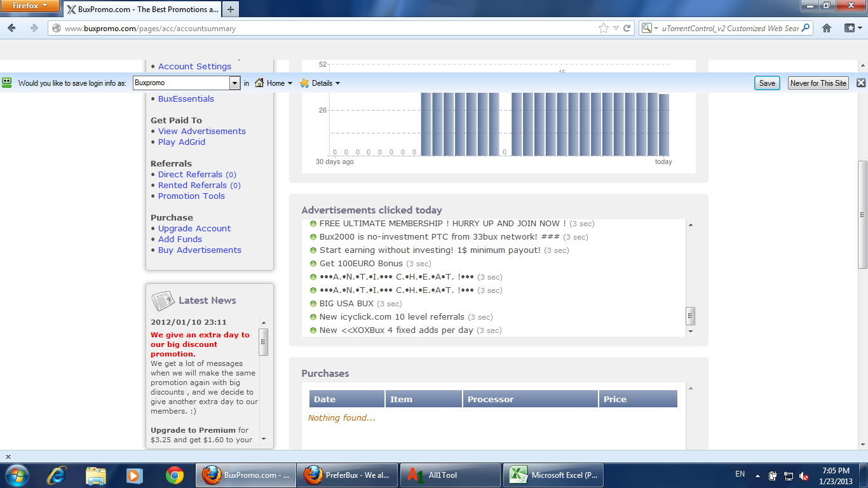Viewport: 868px width, 488px height.
Task: Click the Processor column header
Action: [x=531, y=399]
